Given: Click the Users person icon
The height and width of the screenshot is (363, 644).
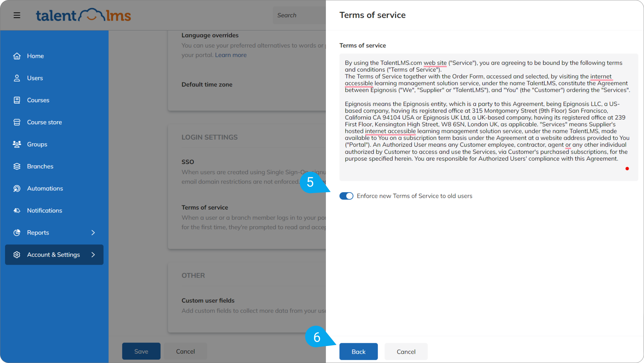Looking at the screenshot, I should [x=17, y=78].
